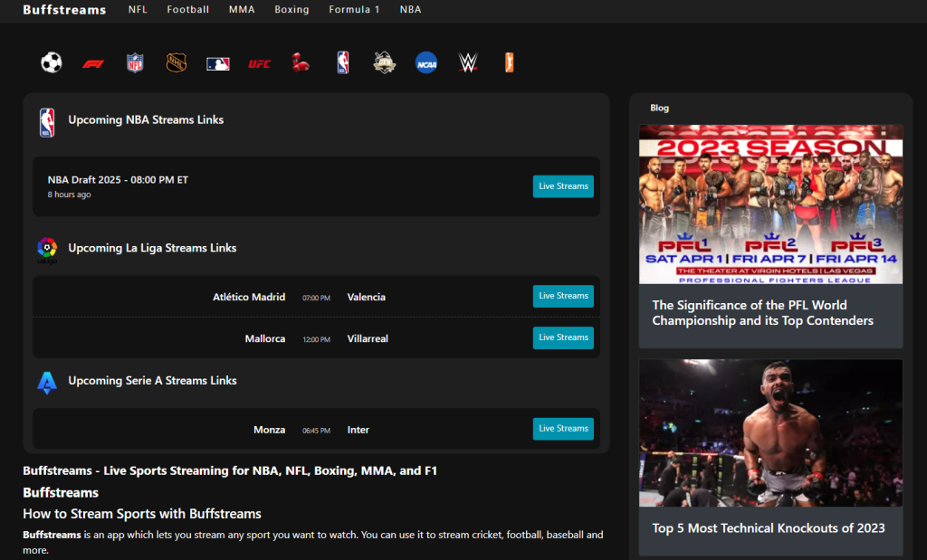Select the Formula 1 logo icon
This screenshot has height=560, width=927.
(x=93, y=63)
